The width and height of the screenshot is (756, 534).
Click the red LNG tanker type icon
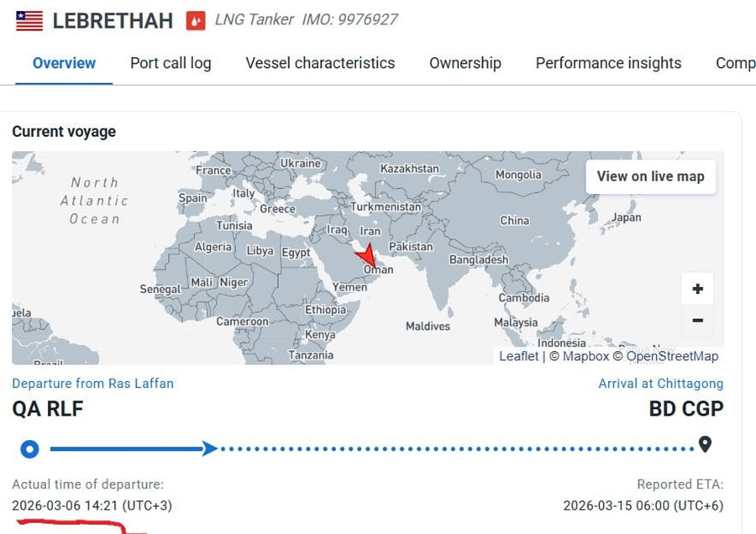[196, 21]
